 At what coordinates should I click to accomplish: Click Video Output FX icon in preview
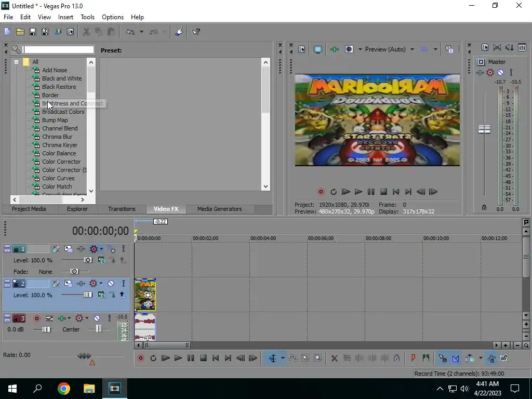pos(335,49)
